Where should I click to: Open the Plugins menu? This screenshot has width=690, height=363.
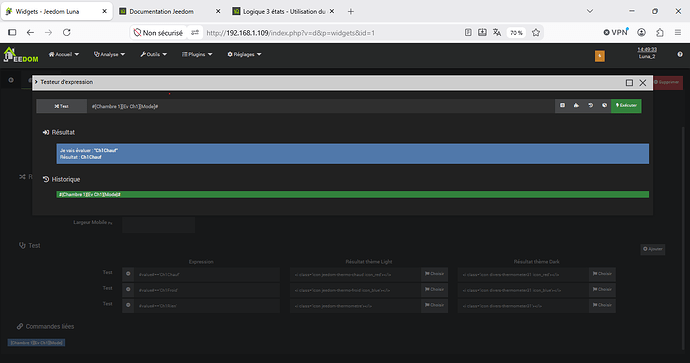[197, 55]
